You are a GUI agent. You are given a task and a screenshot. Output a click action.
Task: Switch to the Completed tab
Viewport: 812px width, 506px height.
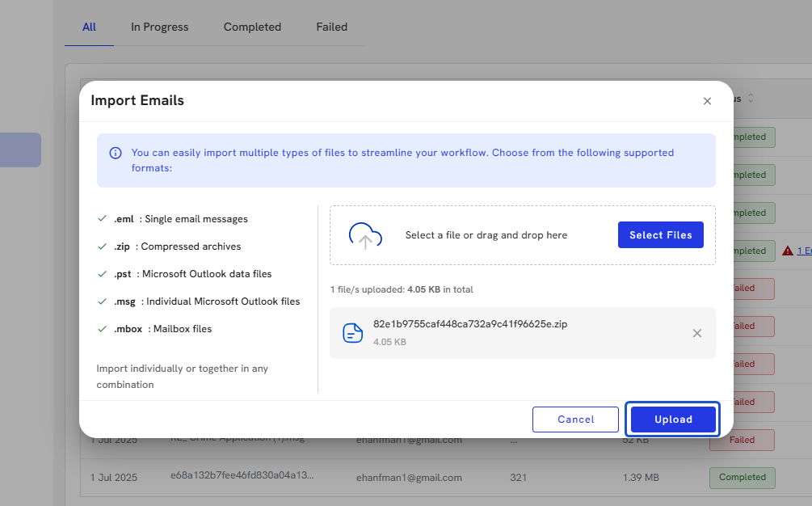click(252, 27)
